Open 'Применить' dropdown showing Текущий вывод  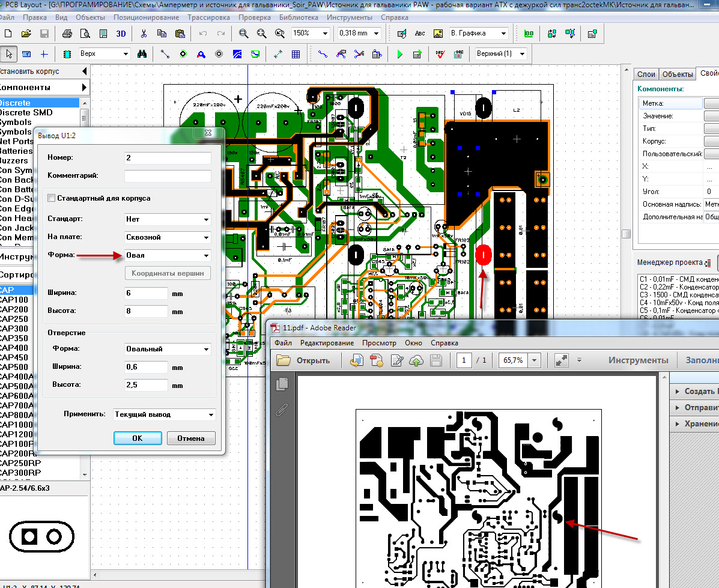pyautogui.click(x=164, y=414)
